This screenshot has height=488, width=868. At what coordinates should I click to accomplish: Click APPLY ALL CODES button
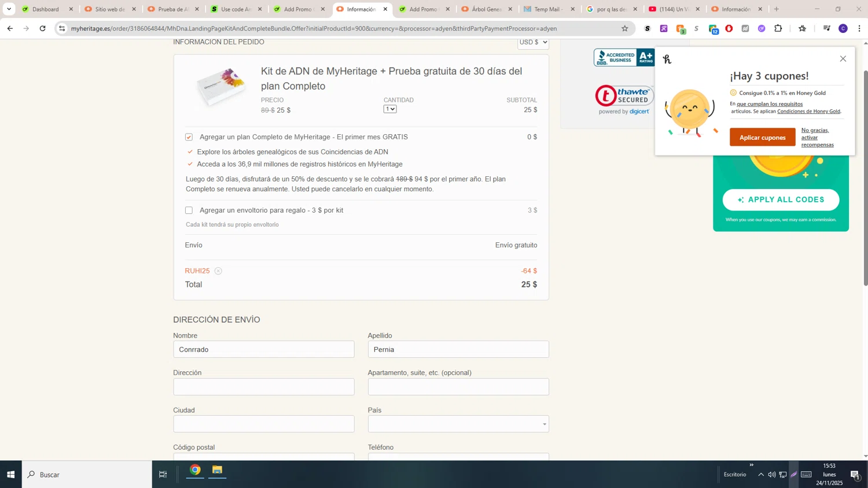pos(781,199)
